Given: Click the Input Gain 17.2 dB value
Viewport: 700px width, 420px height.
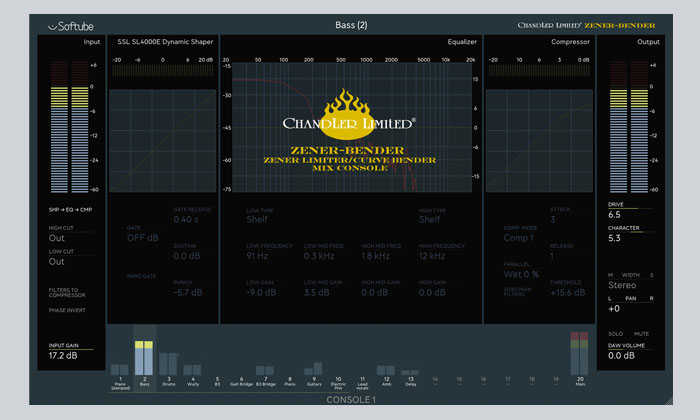Looking at the screenshot, I should point(63,356).
